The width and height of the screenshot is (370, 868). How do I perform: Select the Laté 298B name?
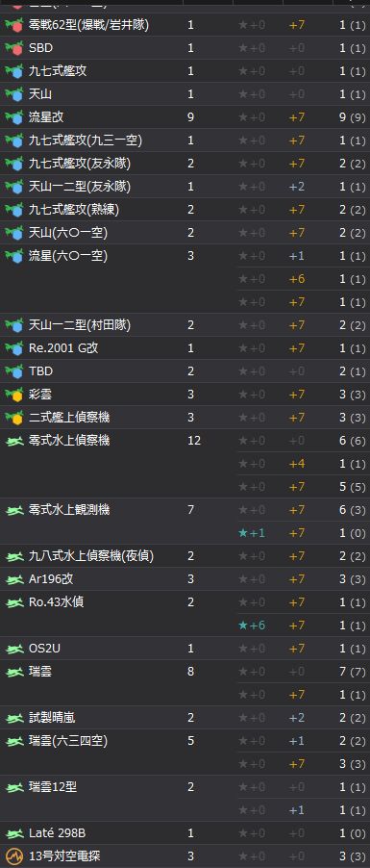57,833
